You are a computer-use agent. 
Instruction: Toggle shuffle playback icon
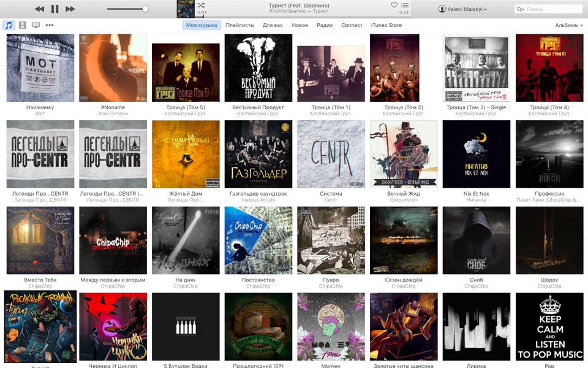pyautogui.click(x=201, y=6)
